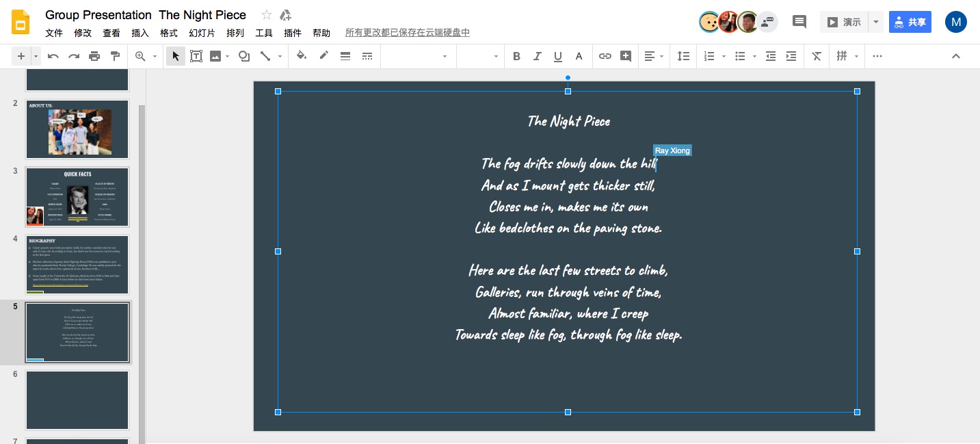Star the presentation title
Screen dimensions: 980x444
pyautogui.click(x=267, y=15)
